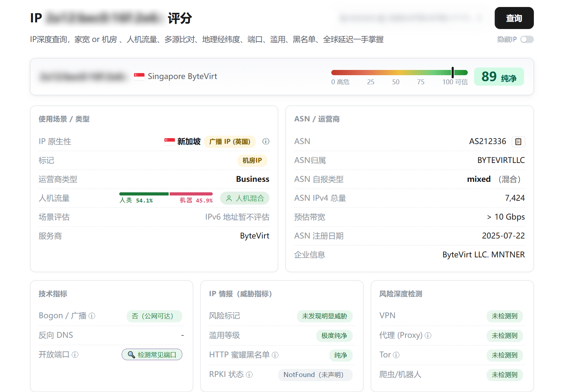
Task: Open the Bogon / 广播 info icon
Action: [92, 316]
